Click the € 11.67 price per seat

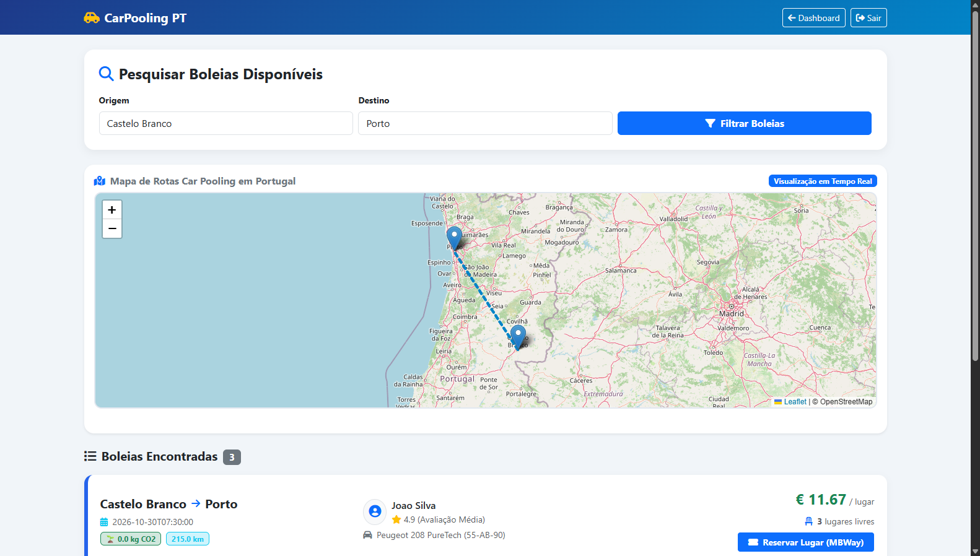tap(821, 500)
